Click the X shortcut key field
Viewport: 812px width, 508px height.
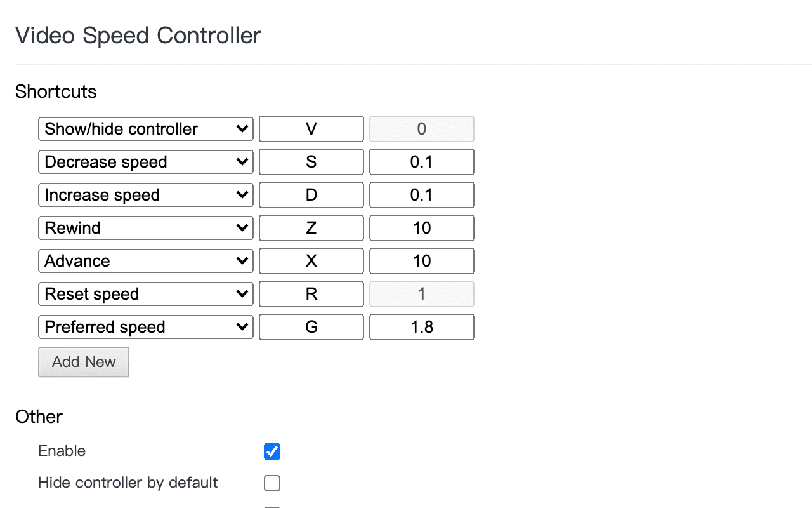(x=311, y=261)
